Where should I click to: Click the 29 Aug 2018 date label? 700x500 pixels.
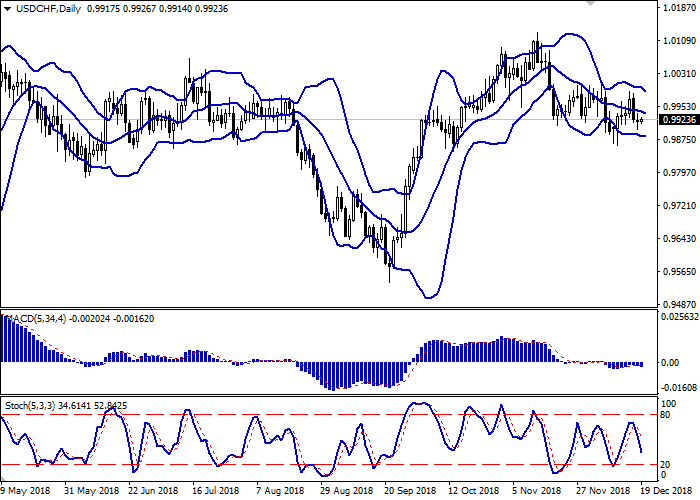pyautogui.click(x=344, y=491)
